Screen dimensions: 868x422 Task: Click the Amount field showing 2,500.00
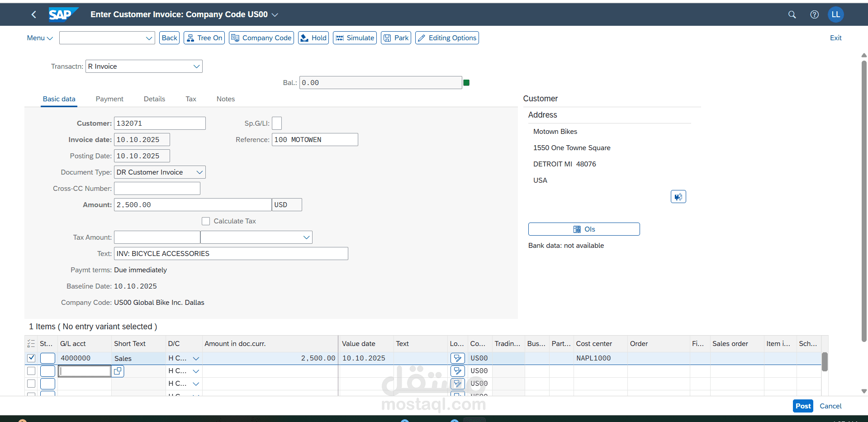pos(193,205)
